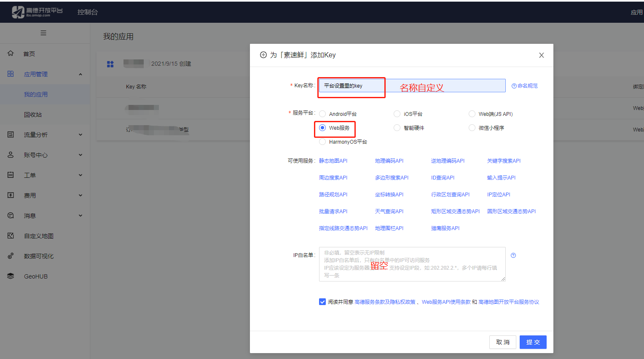Viewport: 644px width, 359px height.
Task: Expand the 费用 menu arrow
Action: [x=80, y=196]
